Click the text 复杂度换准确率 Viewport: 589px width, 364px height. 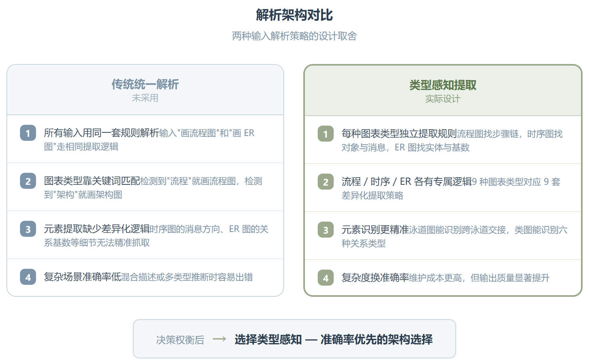[375, 278]
